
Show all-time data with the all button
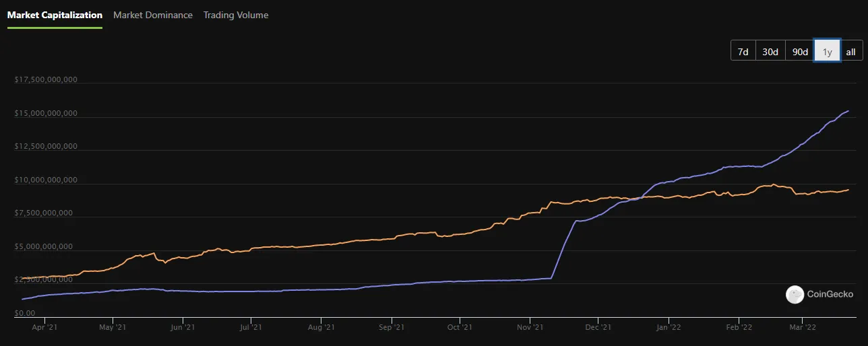pos(850,51)
